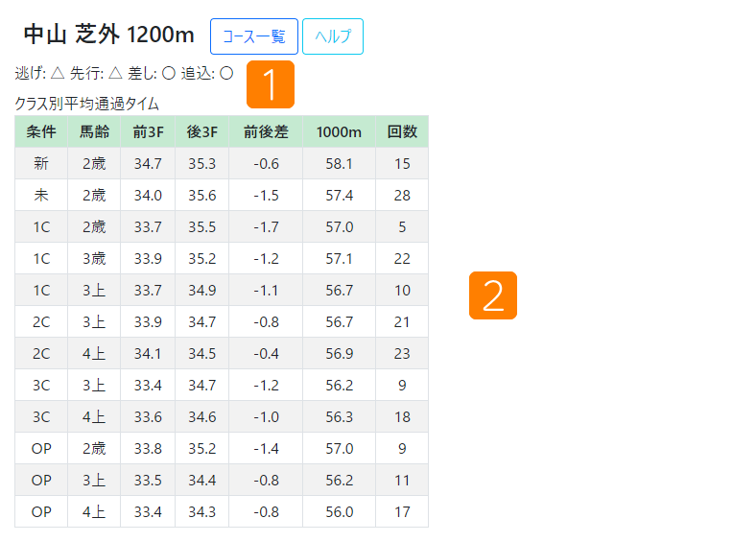Image resolution: width=756 pixels, height=542 pixels.
Task: Click the 中山 芝外 1200m heading
Action: 109,35
